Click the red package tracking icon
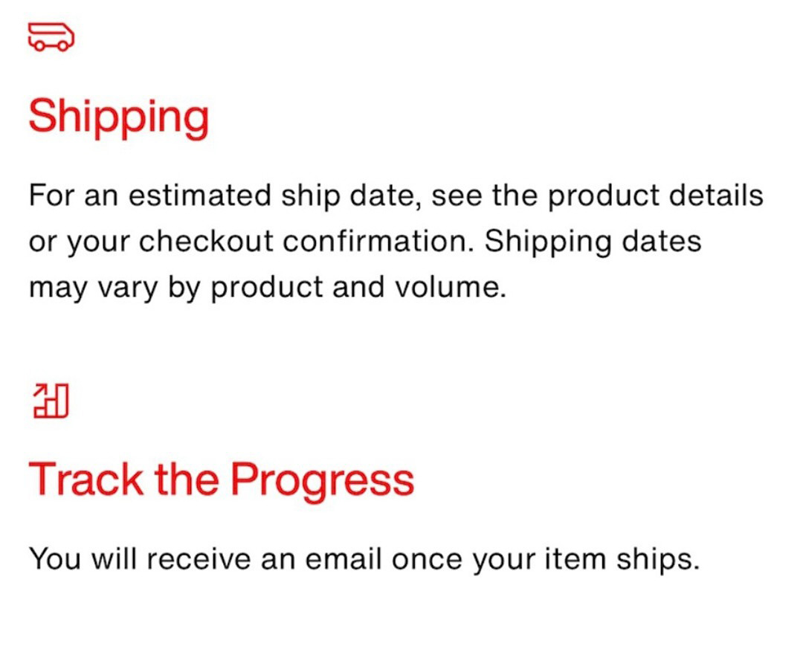Screen dimensions: 803x672 [x=51, y=401]
